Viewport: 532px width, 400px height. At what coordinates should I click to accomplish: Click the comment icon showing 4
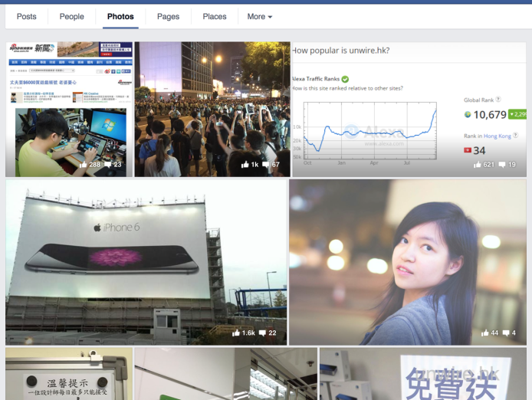506,333
